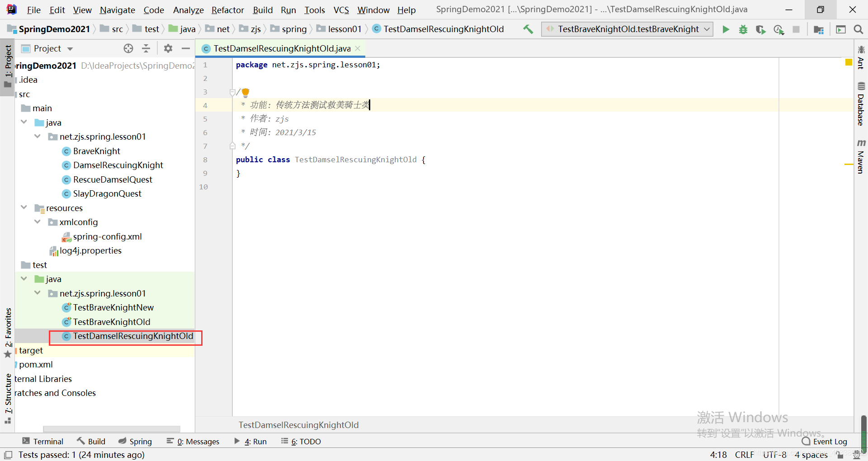
Task: Click the Stop process square icon
Action: coord(796,29)
